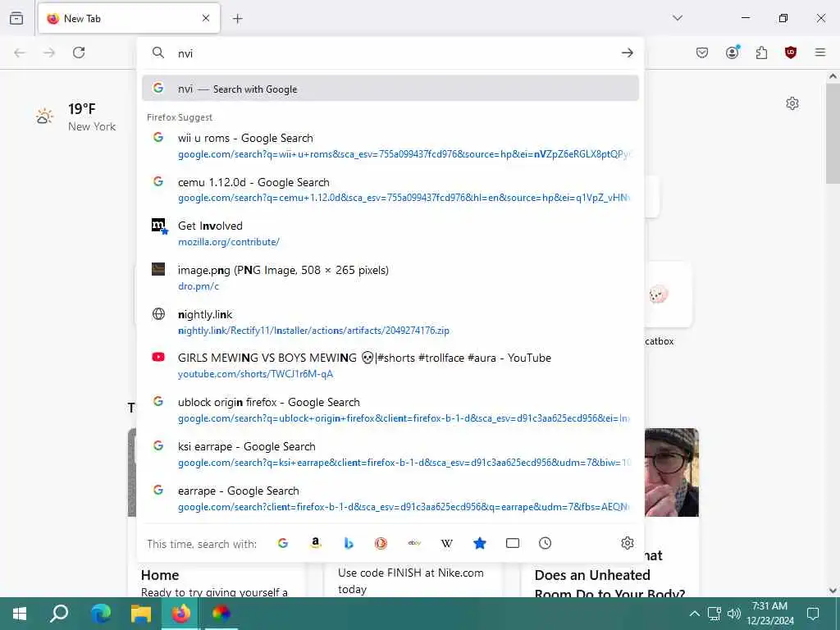
Task: Open earrape Google Search suggestion
Action: [390, 498]
